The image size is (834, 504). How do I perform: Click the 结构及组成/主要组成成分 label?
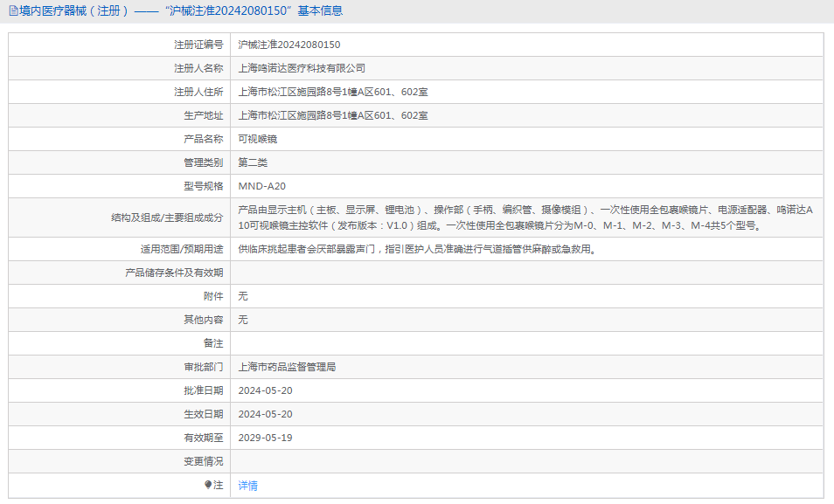point(167,217)
